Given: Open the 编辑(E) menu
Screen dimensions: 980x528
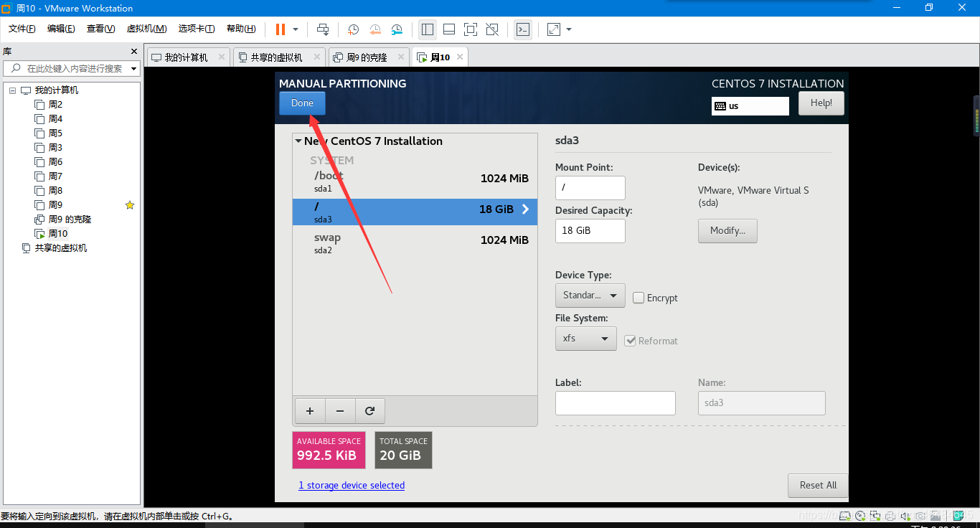Looking at the screenshot, I should click(61, 29).
